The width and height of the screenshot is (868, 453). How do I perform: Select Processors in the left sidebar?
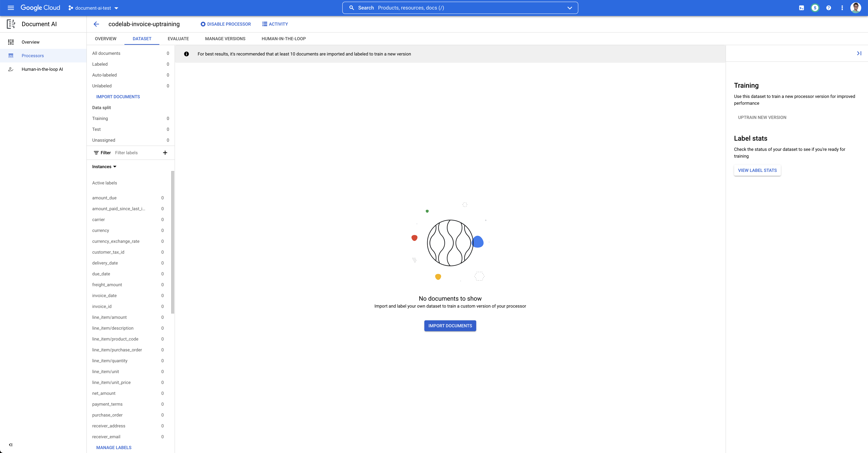click(33, 56)
